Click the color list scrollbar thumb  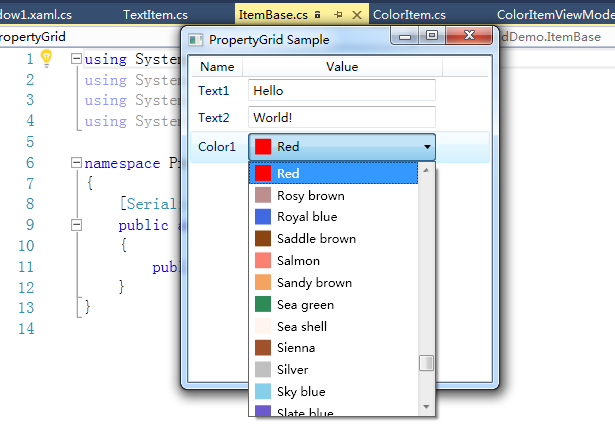click(x=426, y=363)
